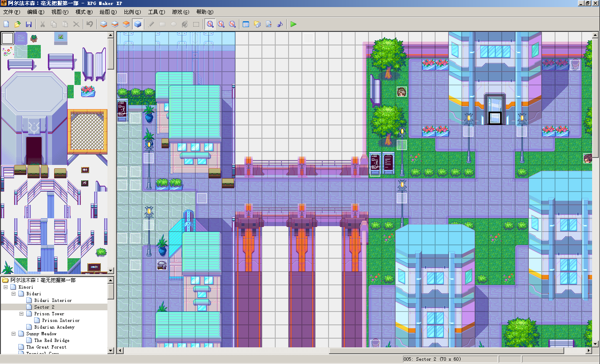Image resolution: width=600 pixels, height=364 pixels.
Task: Switch to Layer 2 editing mode
Action: pos(115,24)
